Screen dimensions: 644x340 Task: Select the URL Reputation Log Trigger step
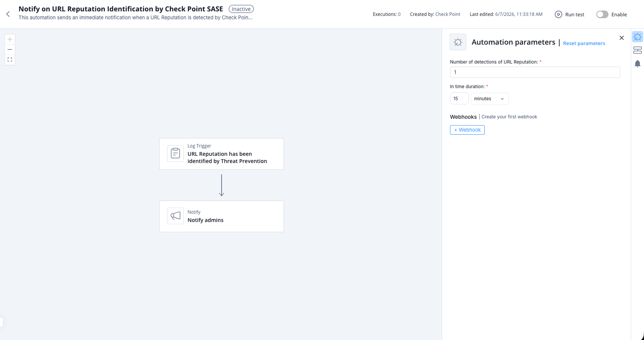tap(221, 154)
